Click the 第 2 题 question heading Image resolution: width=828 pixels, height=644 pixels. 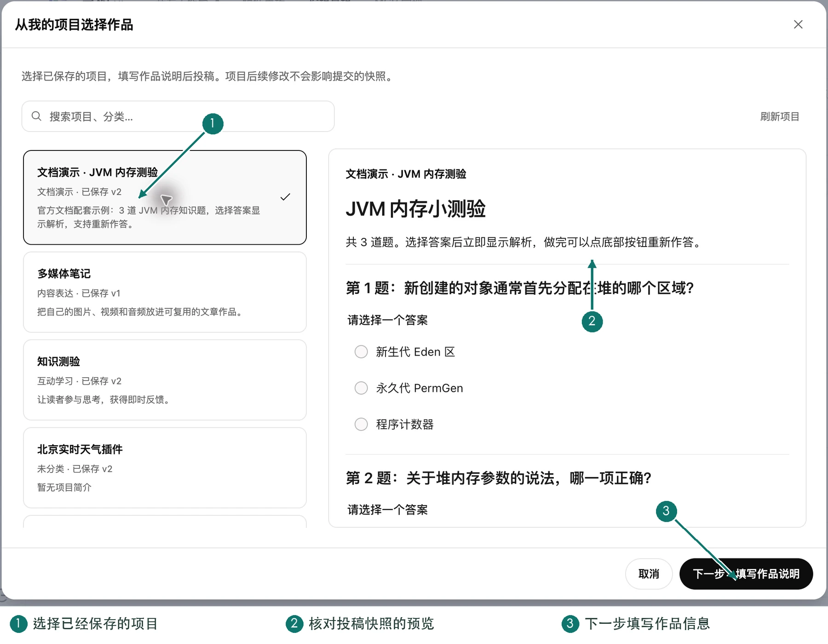pos(499,478)
